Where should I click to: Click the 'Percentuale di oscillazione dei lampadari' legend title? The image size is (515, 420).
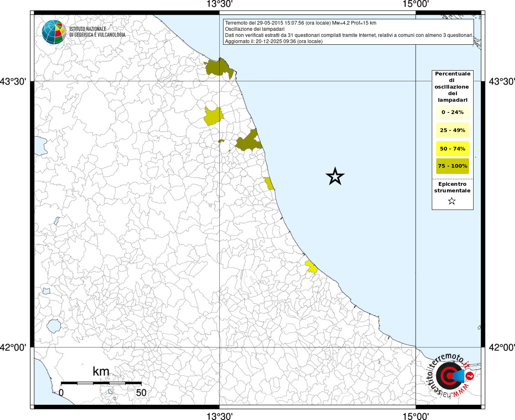click(x=452, y=87)
